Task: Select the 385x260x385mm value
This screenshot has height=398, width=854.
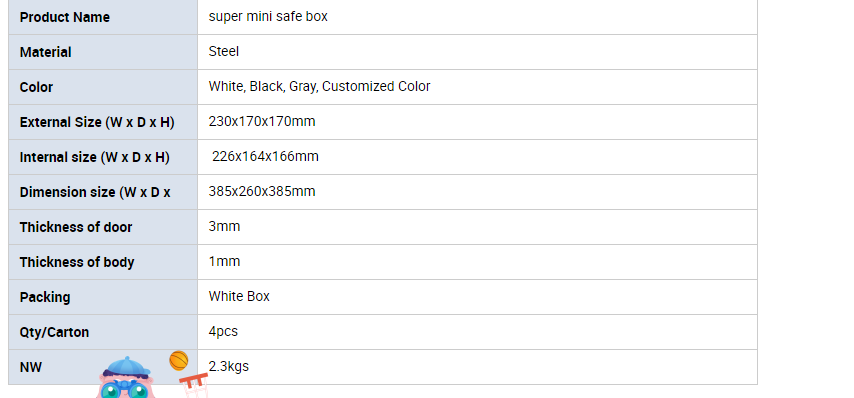Action: coord(262,191)
